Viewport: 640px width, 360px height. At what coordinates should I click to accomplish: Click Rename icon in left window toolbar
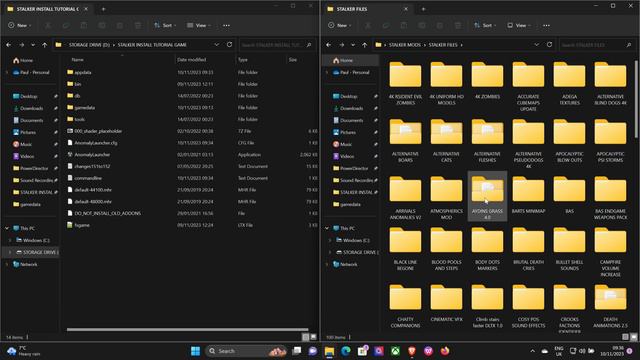pos(102,25)
